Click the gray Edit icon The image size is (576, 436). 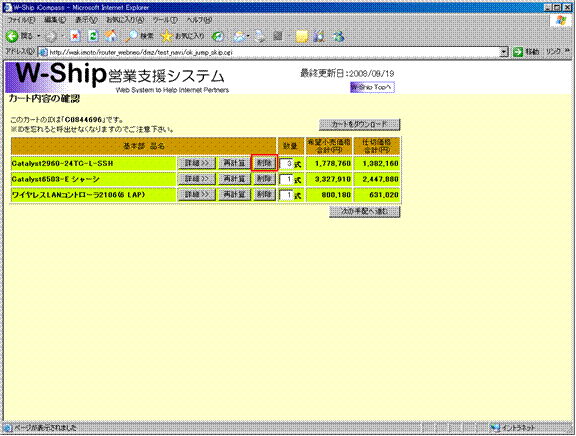278,36
